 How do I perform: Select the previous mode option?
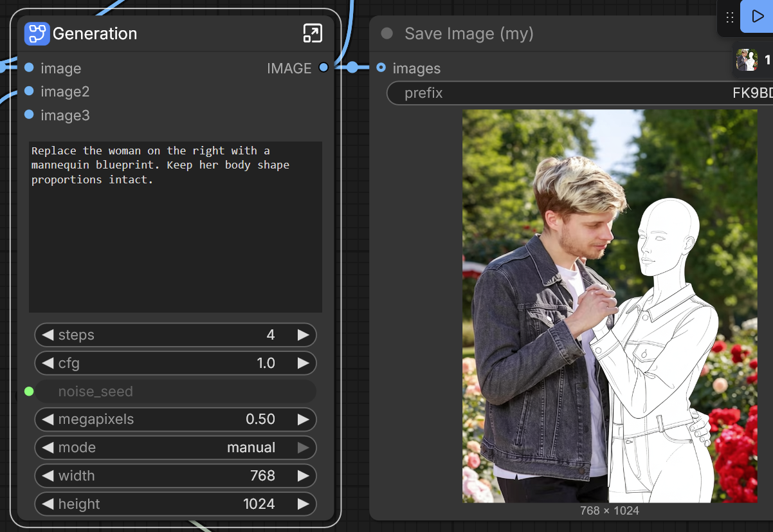(x=48, y=448)
